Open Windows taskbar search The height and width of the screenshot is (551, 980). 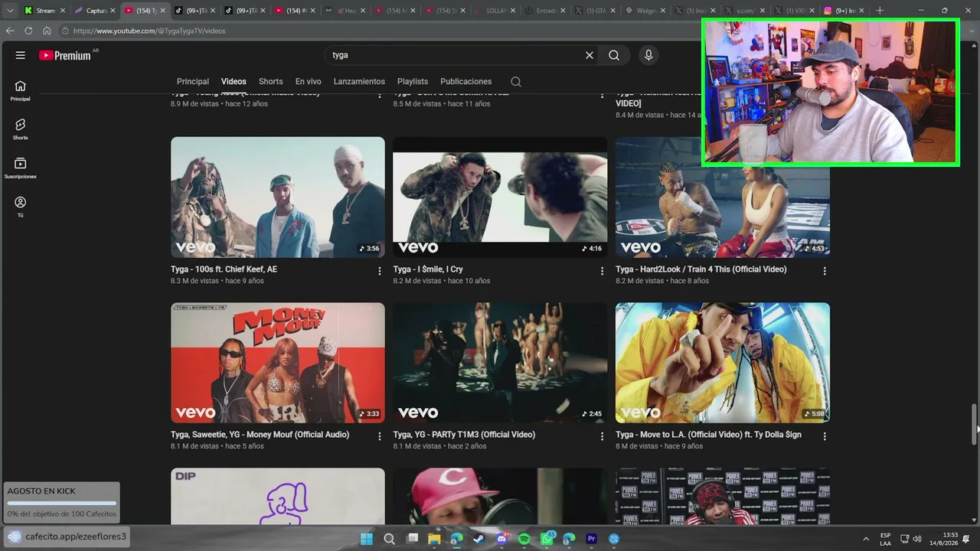(389, 539)
